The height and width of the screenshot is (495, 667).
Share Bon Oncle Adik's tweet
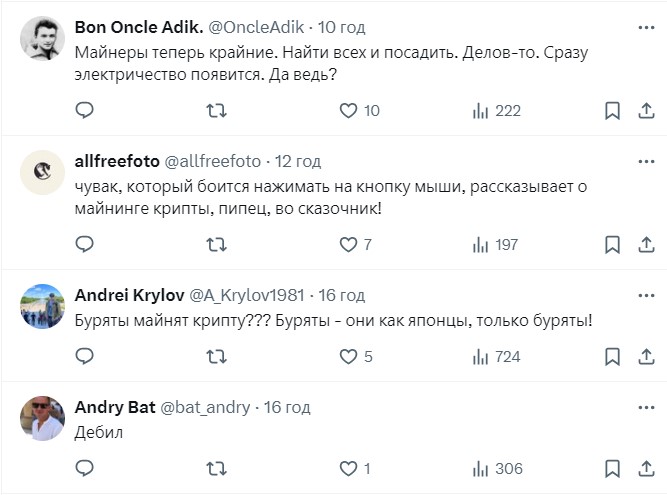(647, 110)
